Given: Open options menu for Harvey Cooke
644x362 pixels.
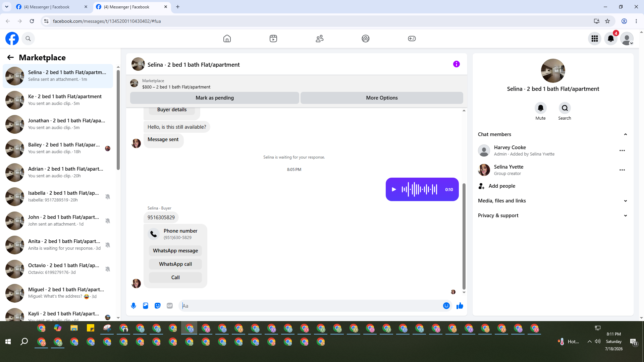Looking at the screenshot, I should (622, 150).
